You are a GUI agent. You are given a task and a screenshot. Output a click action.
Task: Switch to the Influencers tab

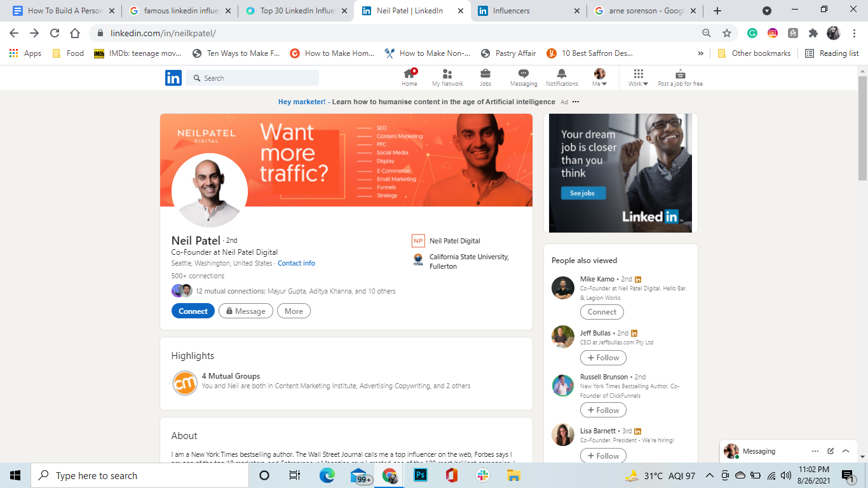pyautogui.click(x=529, y=11)
